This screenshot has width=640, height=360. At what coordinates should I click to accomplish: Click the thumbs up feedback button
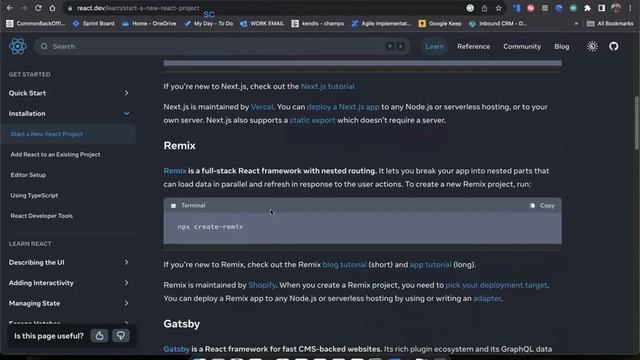pyautogui.click(x=99, y=336)
